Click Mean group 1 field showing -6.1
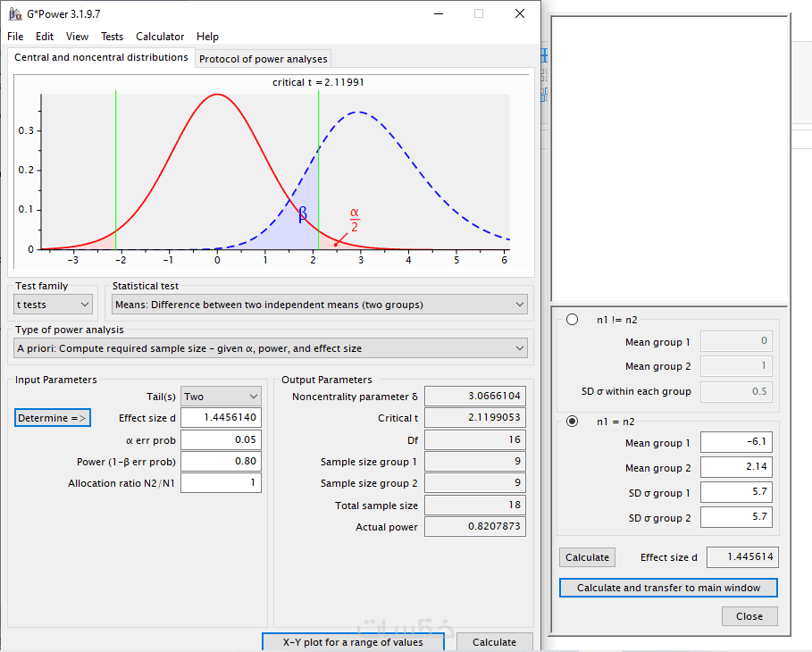This screenshot has width=812, height=652. point(736,442)
